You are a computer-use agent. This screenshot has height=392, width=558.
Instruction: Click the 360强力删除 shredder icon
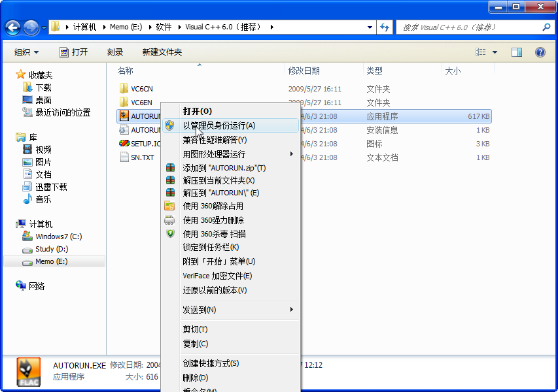[169, 220]
